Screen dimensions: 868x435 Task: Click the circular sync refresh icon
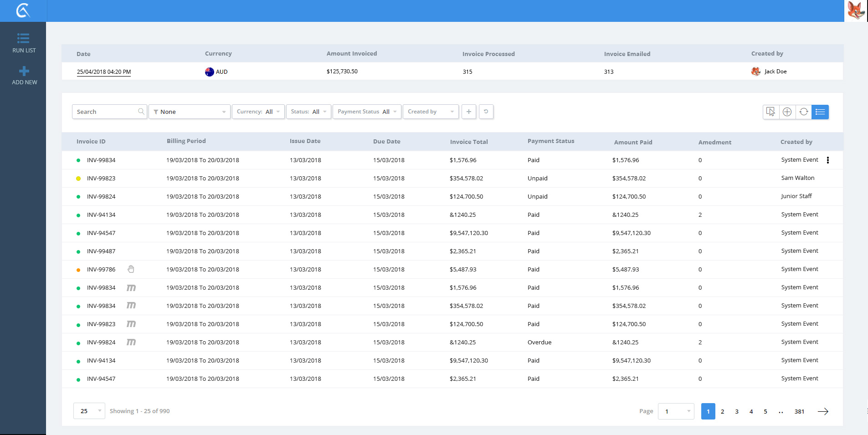point(803,112)
